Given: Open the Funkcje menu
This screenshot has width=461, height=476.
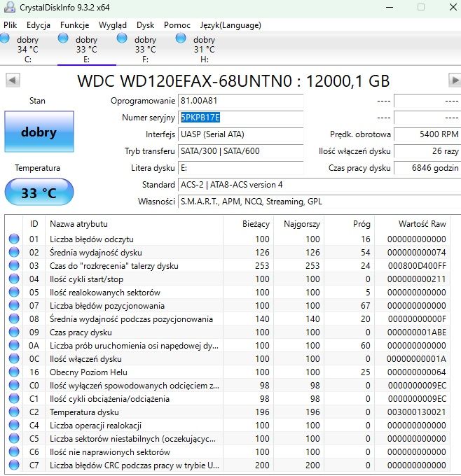Looking at the screenshot, I should tap(74, 25).
